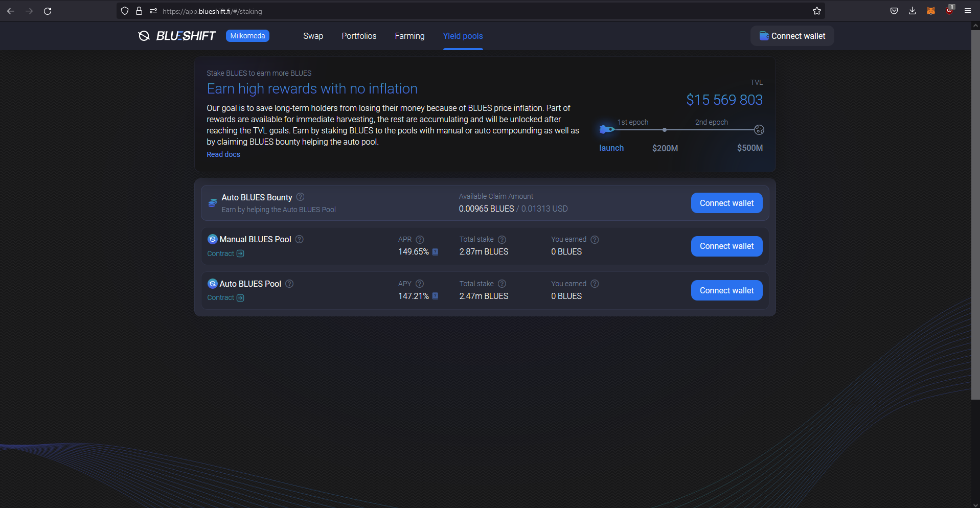Open the Read docs link
Viewport: 980px width, 508px height.
click(223, 154)
